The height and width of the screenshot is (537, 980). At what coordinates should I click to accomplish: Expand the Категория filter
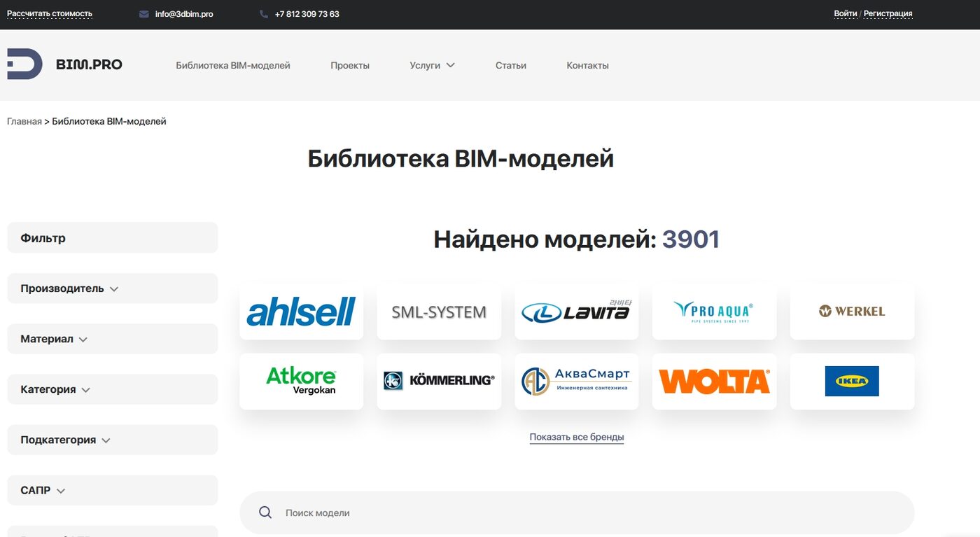coord(112,389)
